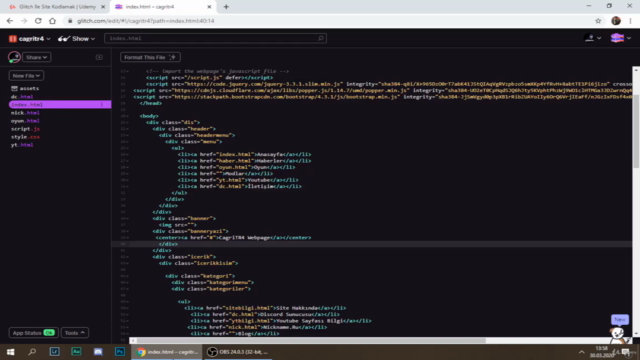640x360 pixels.
Task: Open the New File dropdown
Action: click(26, 76)
